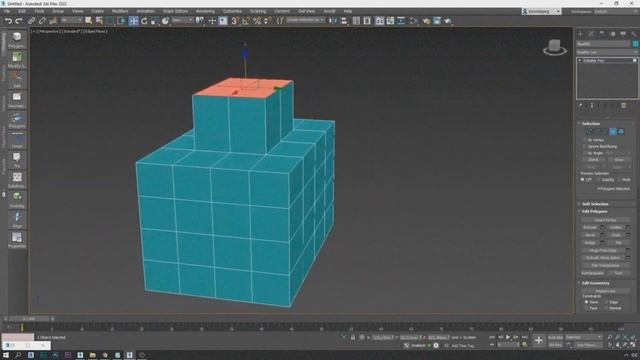Toggle 3D Snaps in the toolbar
This screenshot has height=360, width=640.
[235, 20]
